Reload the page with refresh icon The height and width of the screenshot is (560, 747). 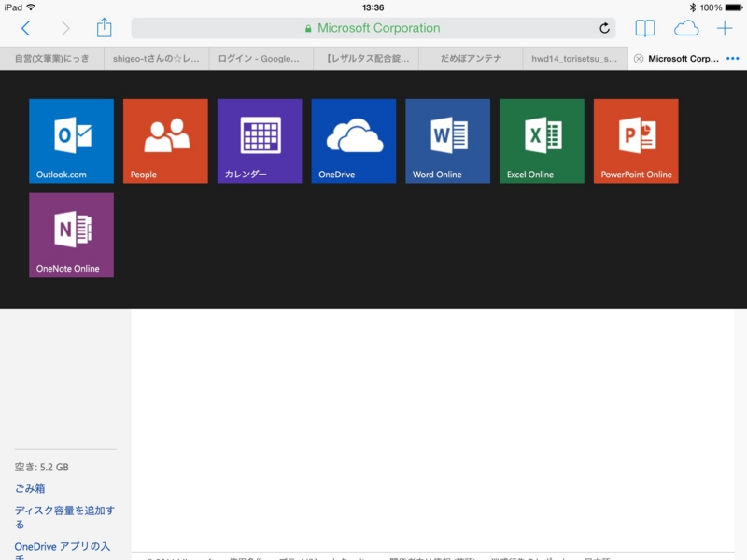coord(604,28)
